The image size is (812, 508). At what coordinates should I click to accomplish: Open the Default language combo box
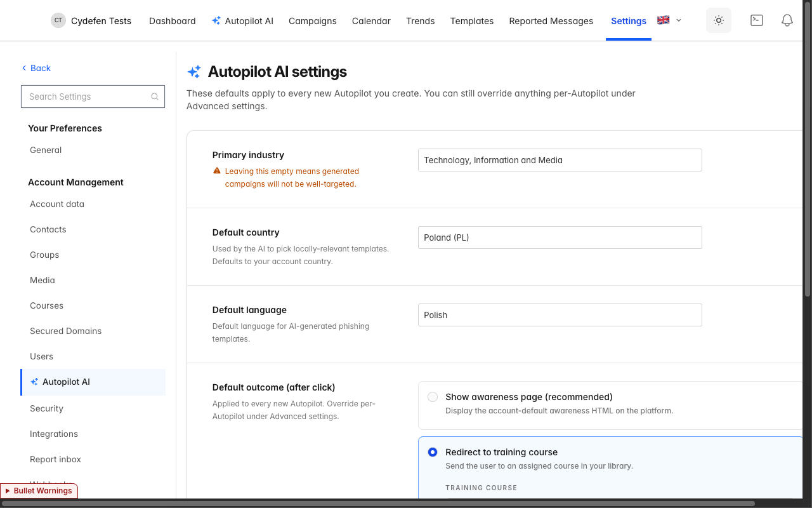coord(560,315)
